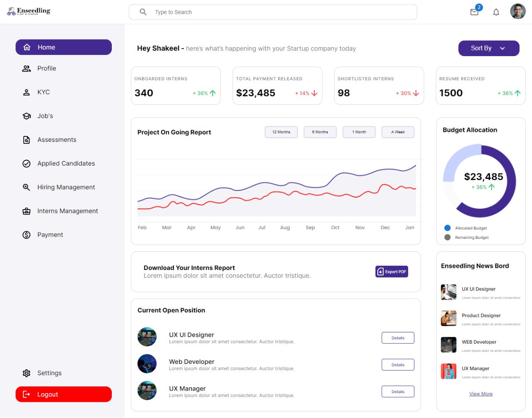
Task: Select the 12 Months chart range
Action: tap(281, 132)
